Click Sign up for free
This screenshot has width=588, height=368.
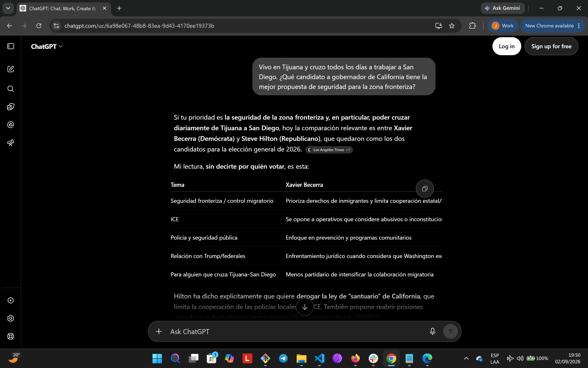coord(551,46)
